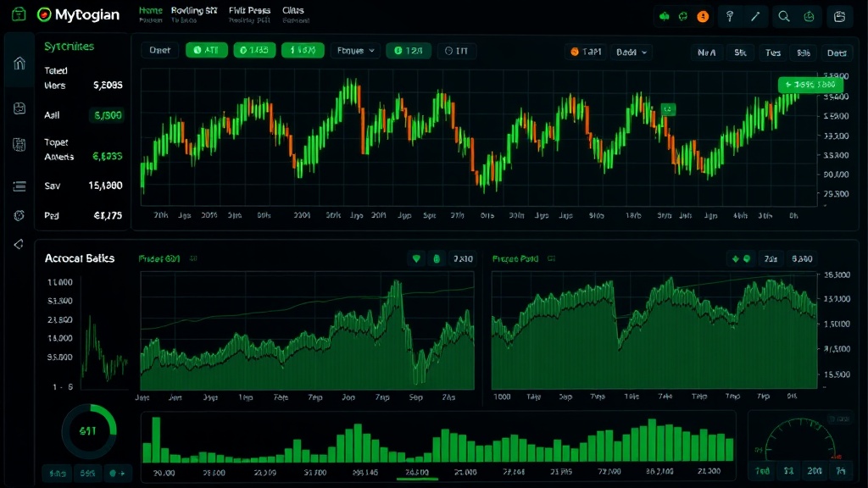868x488 pixels.
Task: Click the green Aall value badge in the left panel
Action: (107, 115)
